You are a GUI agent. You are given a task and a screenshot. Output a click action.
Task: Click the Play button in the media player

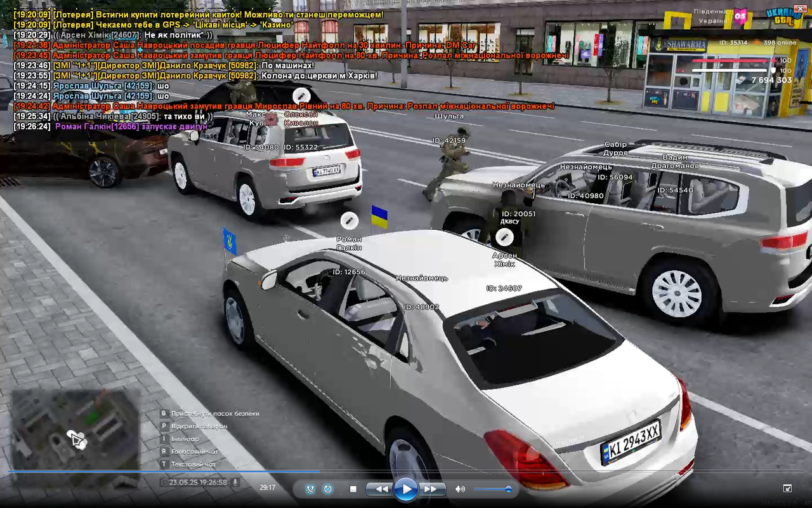tap(406, 489)
